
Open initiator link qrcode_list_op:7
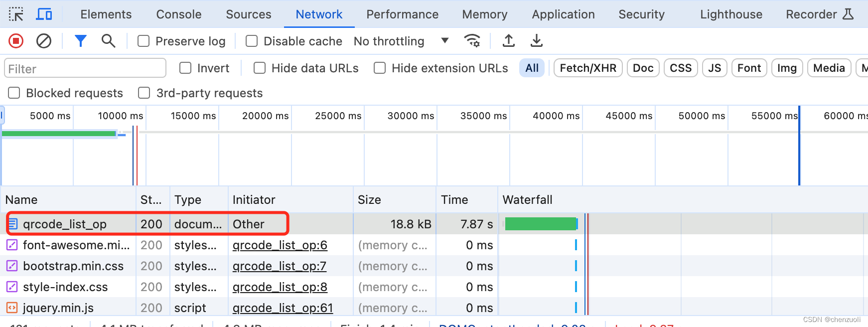tap(280, 266)
